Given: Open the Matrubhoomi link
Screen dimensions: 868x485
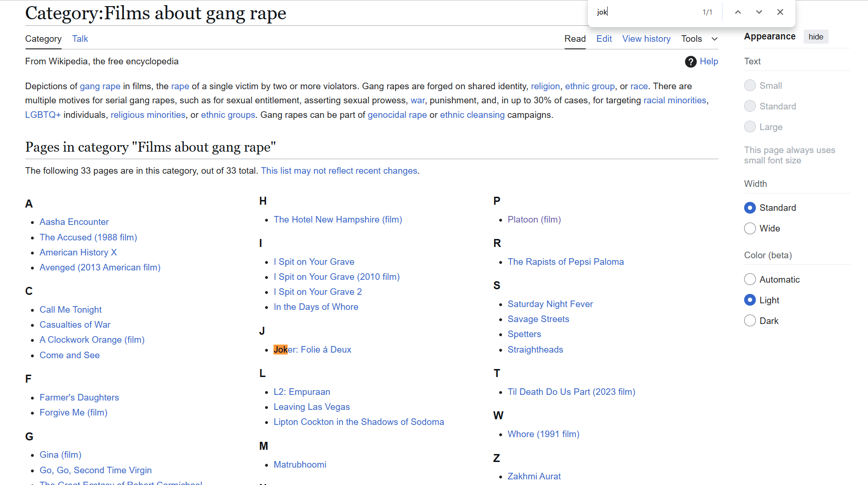Looking at the screenshot, I should pyautogui.click(x=300, y=465).
